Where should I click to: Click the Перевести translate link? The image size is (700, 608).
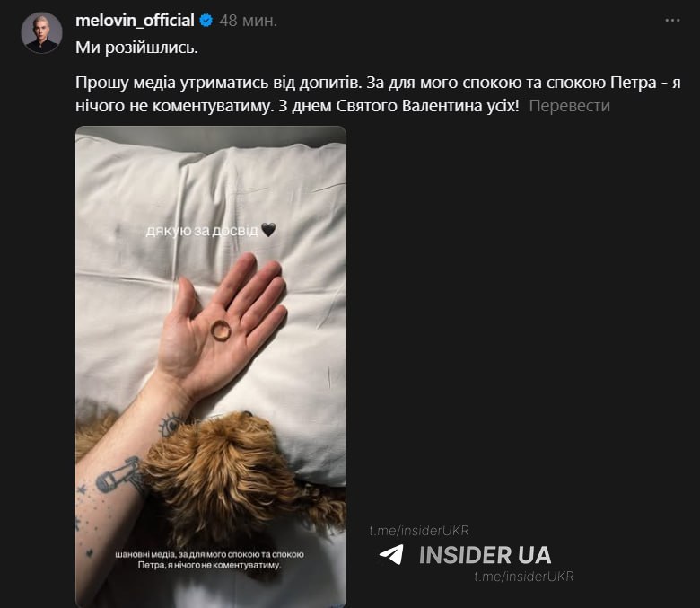(569, 106)
